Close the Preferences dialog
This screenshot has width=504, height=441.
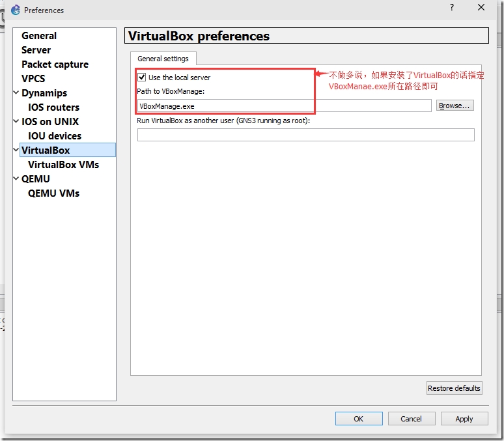click(481, 7)
